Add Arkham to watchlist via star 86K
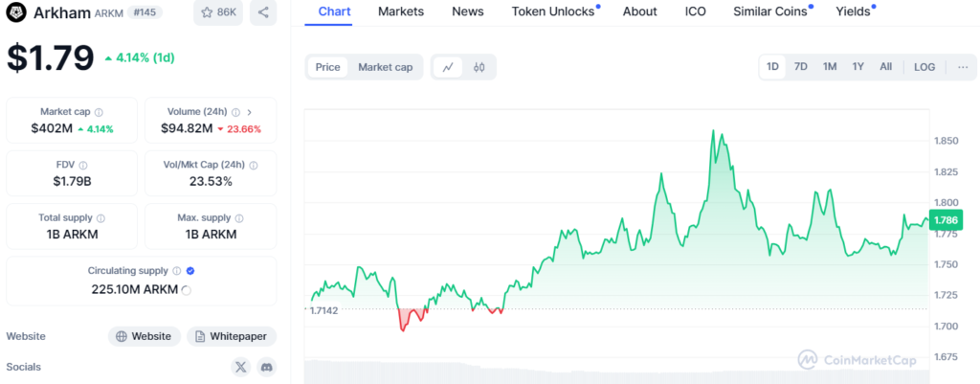 (x=218, y=11)
